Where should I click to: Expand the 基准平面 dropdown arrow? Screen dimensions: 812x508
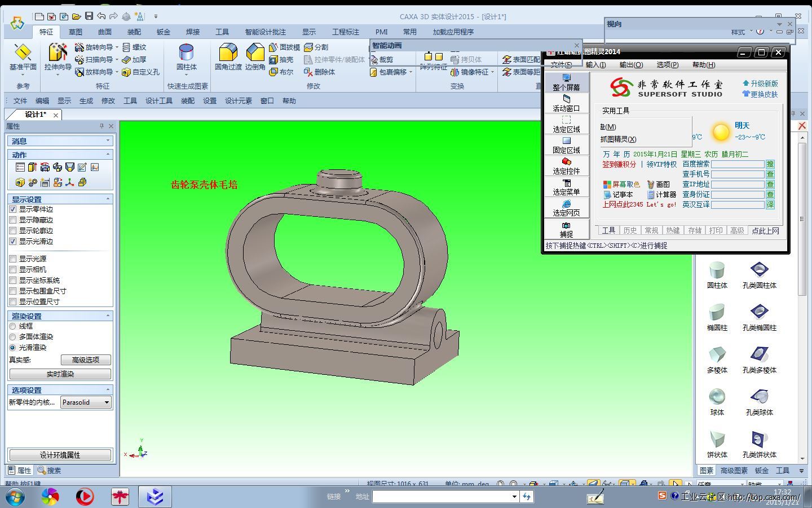[x=23, y=75]
